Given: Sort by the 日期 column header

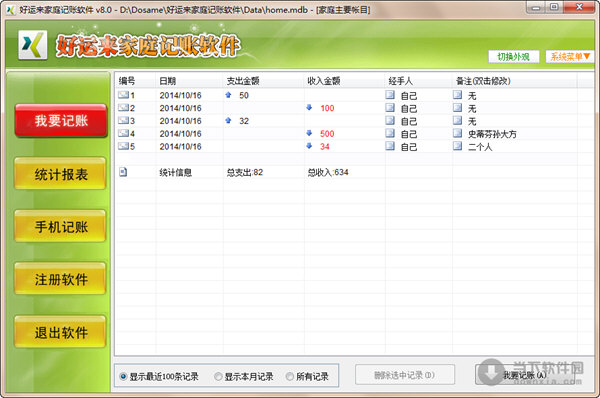Looking at the screenshot, I should point(189,81).
